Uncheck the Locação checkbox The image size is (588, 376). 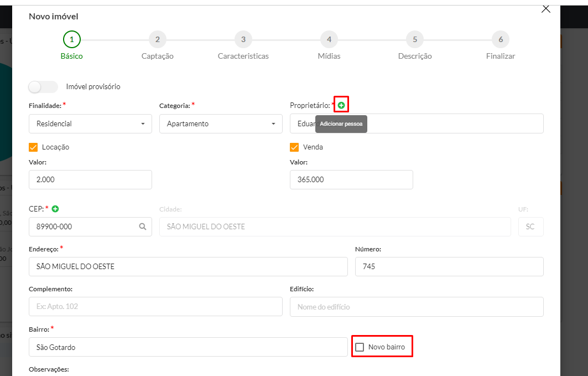pos(33,147)
